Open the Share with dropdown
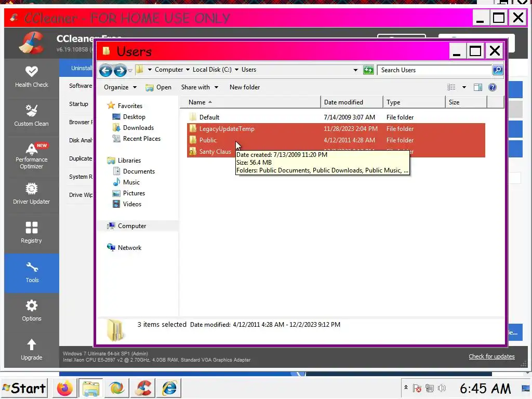 [199, 87]
